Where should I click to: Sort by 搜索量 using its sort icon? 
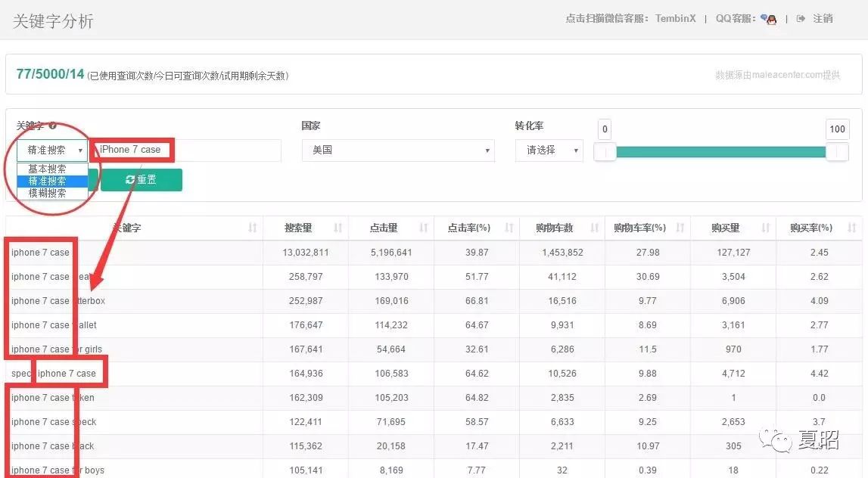click(338, 228)
